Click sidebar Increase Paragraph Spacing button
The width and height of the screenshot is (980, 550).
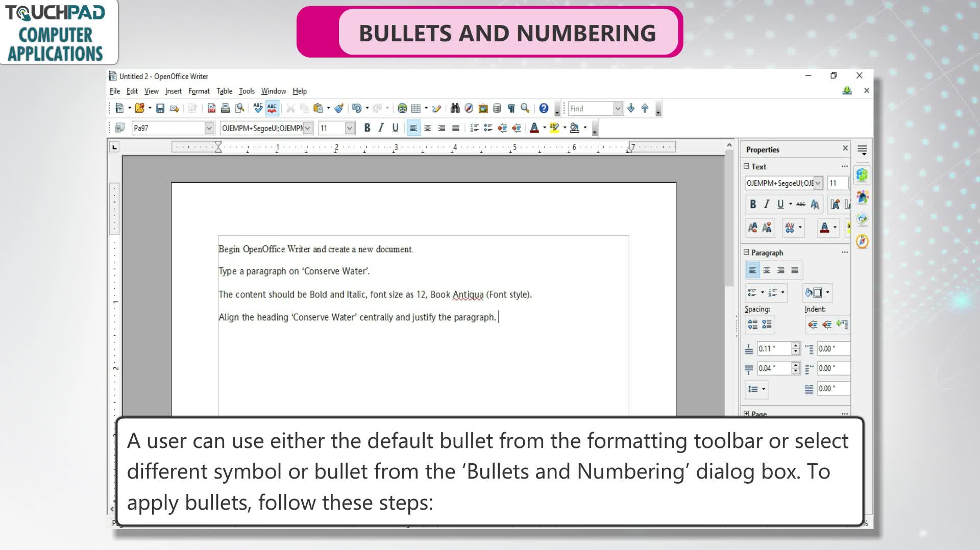pos(753,324)
